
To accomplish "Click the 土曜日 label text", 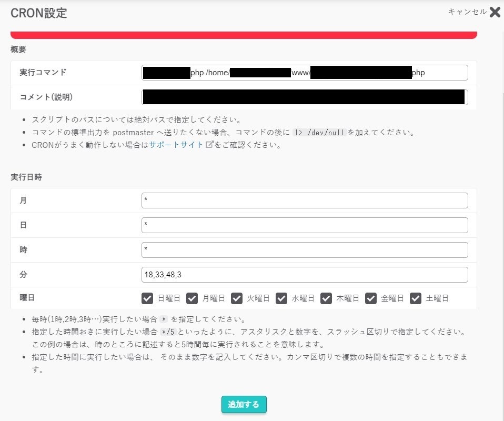I will coord(437,298).
